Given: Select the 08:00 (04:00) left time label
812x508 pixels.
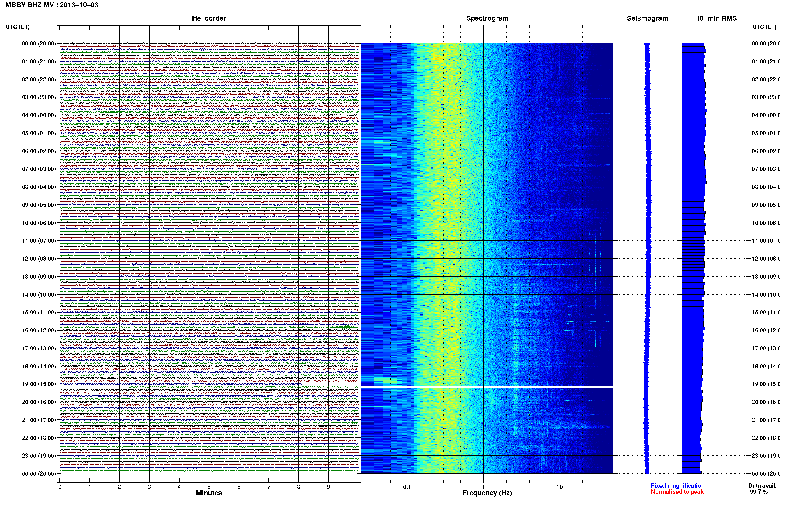Looking at the screenshot, I should (x=39, y=187).
